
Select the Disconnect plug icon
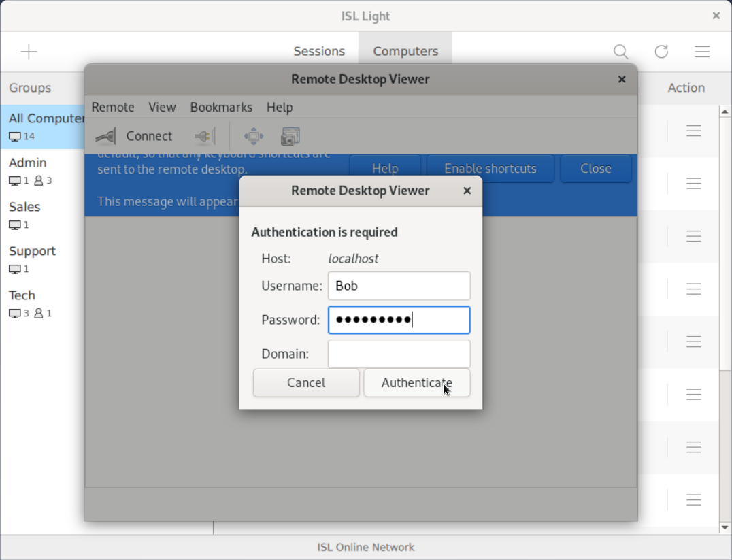click(x=202, y=135)
